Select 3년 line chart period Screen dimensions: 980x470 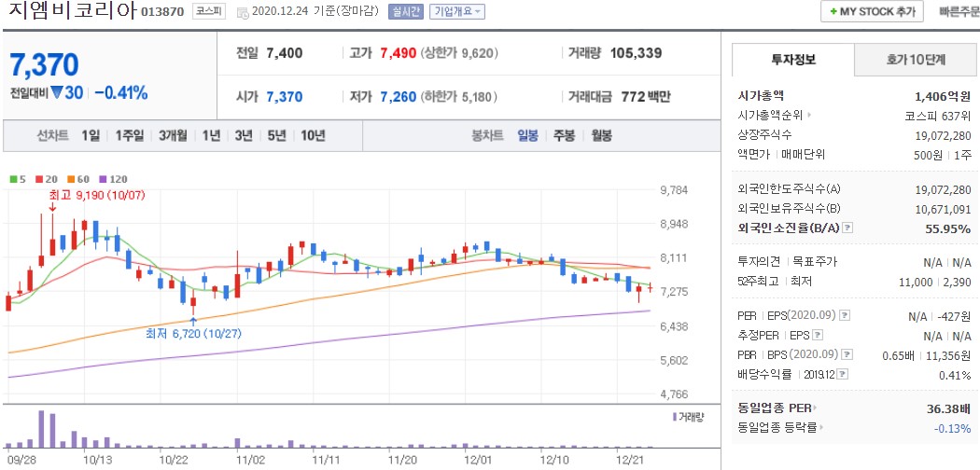[x=244, y=135]
